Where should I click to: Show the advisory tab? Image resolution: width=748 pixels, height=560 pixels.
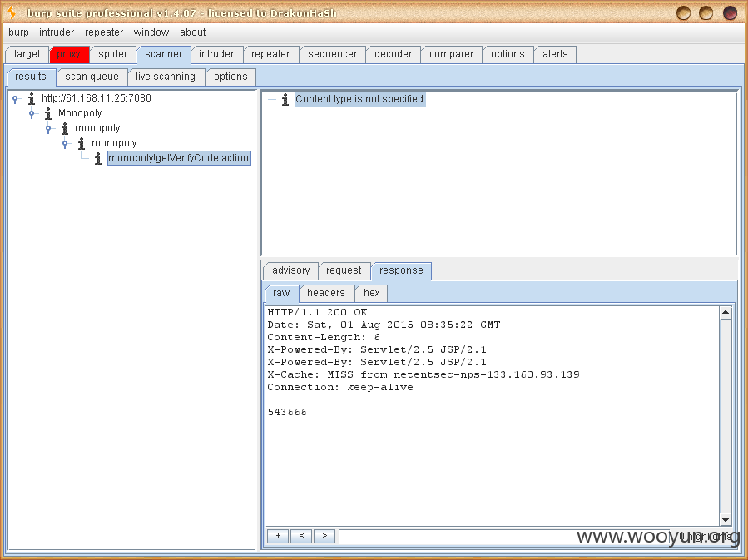[291, 270]
